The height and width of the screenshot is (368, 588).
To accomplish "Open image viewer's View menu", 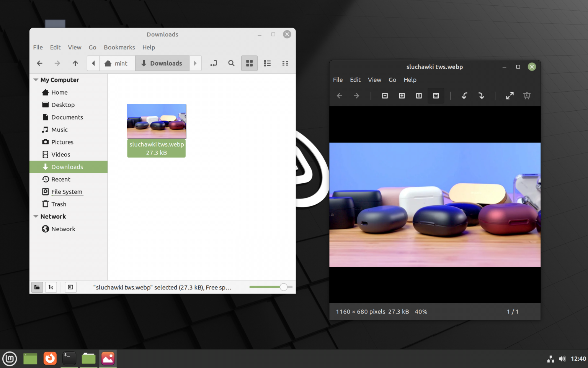I will tap(374, 80).
